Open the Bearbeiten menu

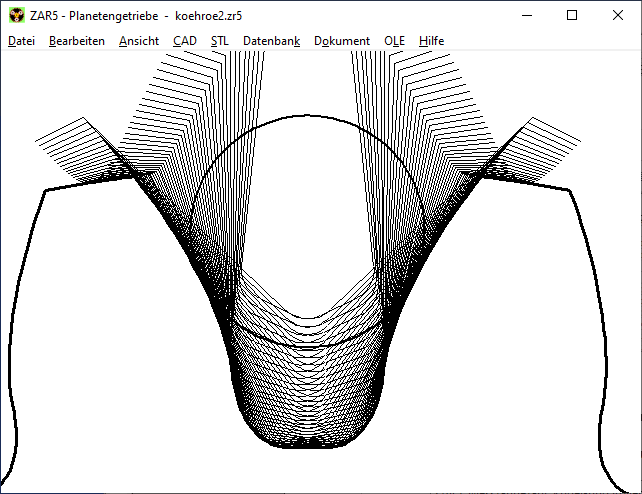(x=76, y=41)
